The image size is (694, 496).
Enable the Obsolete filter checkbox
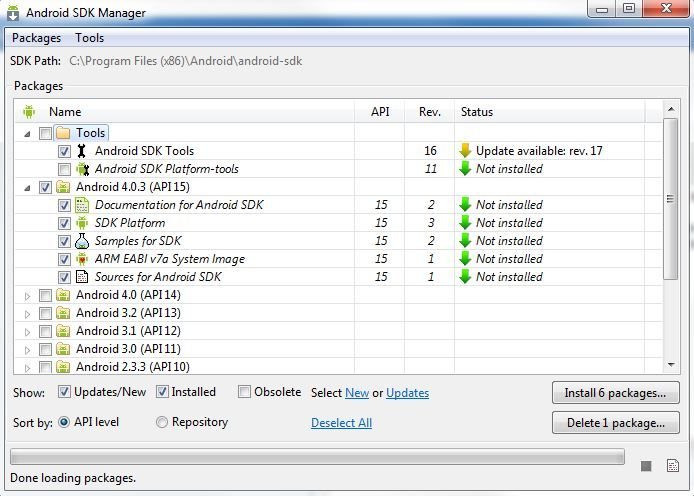coord(244,392)
